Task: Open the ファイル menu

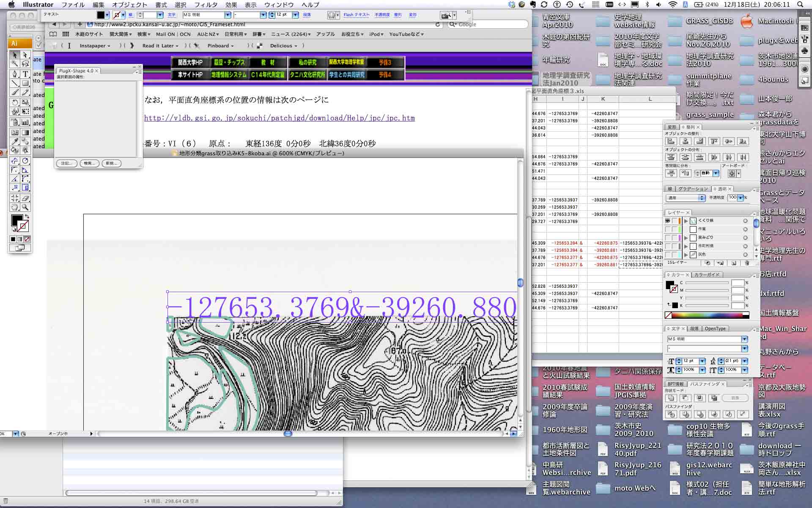Action: (x=73, y=5)
